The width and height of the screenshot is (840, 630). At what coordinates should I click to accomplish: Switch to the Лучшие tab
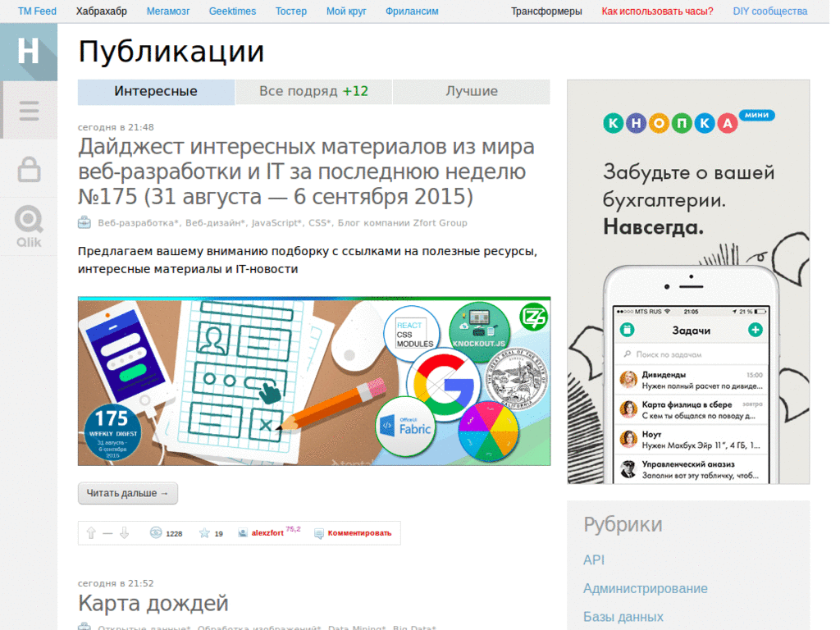472,92
